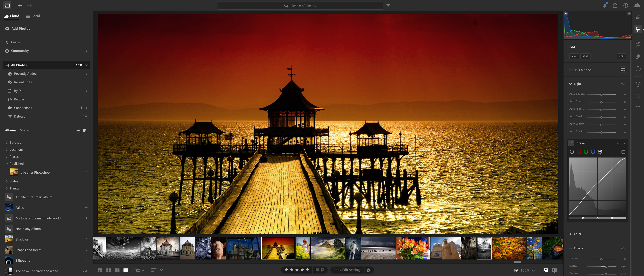Select the red channel curve

[579, 152]
